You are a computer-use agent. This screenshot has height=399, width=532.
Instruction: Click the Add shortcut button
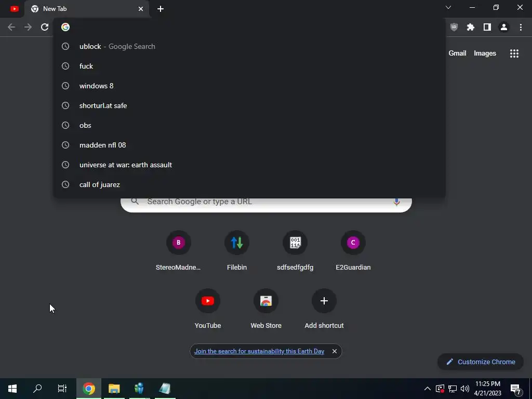click(x=324, y=309)
